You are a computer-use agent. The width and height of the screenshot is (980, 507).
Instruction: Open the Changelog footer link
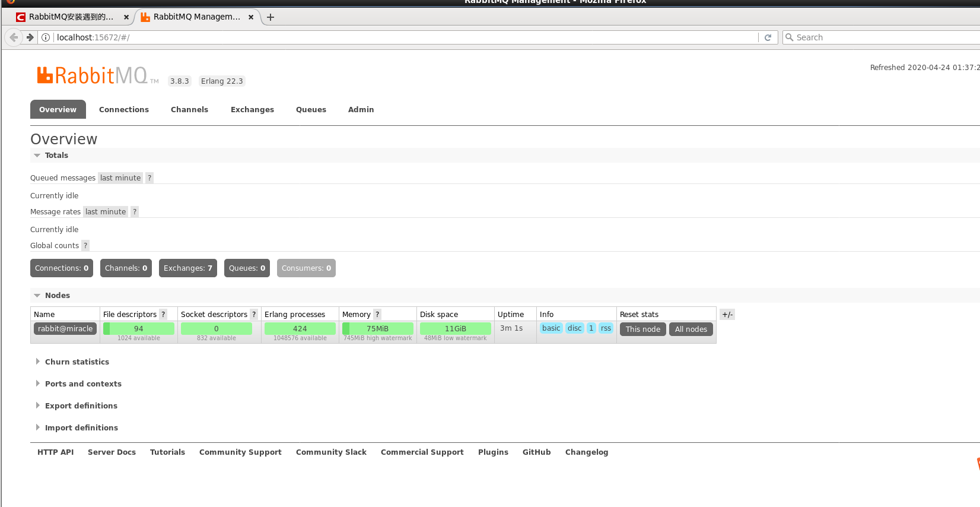click(x=587, y=452)
